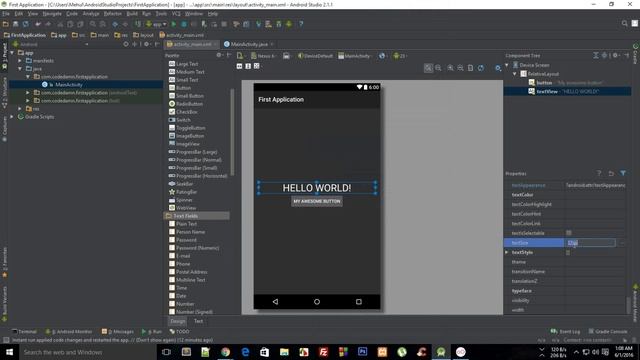The width and height of the screenshot is (640, 360).
Task: Click the Refresh design preview icon
Action: [x=481, y=68]
